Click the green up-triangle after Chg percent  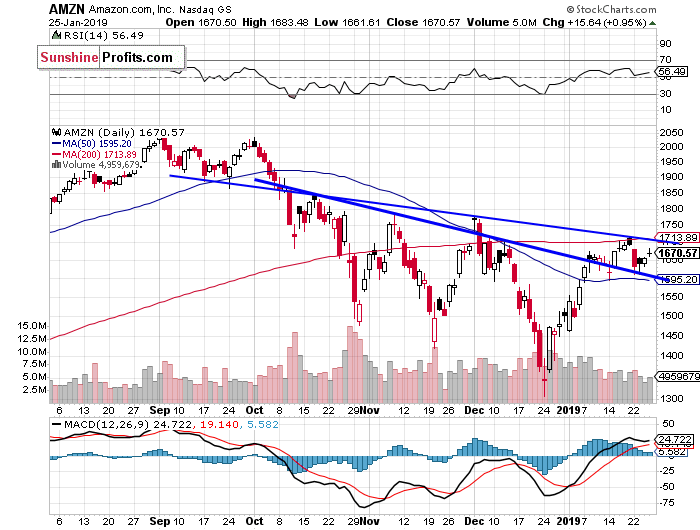click(652, 23)
